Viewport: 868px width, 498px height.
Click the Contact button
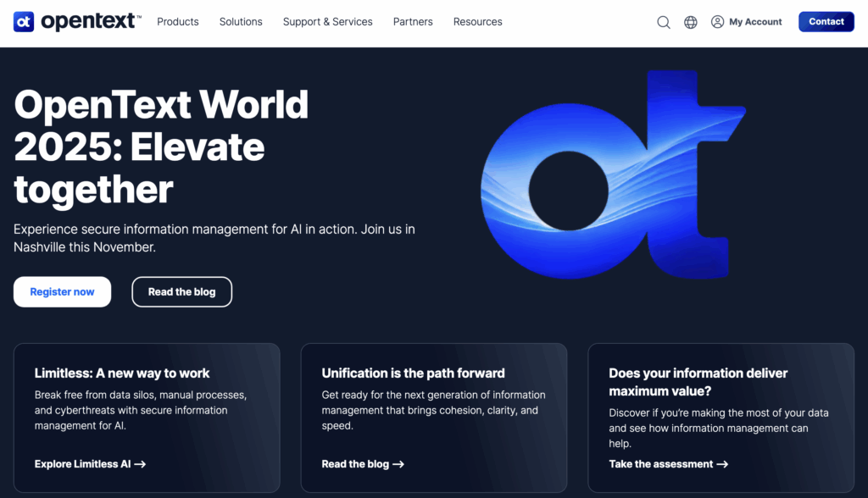[x=826, y=21]
